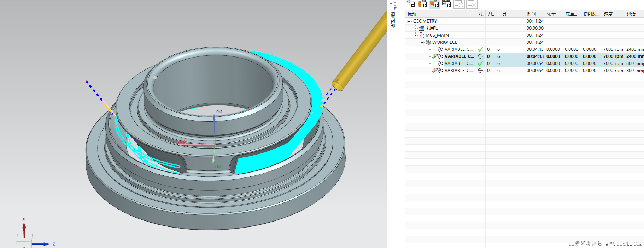Select the first VARIABLE_C operation name
This screenshot has height=248, width=644.
click(x=458, y=49)
